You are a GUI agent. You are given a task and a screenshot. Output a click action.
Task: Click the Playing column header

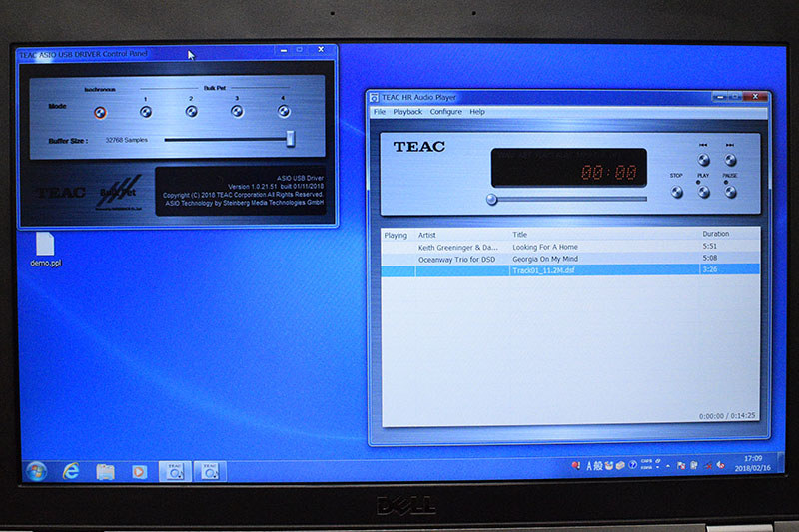(396, 236)
